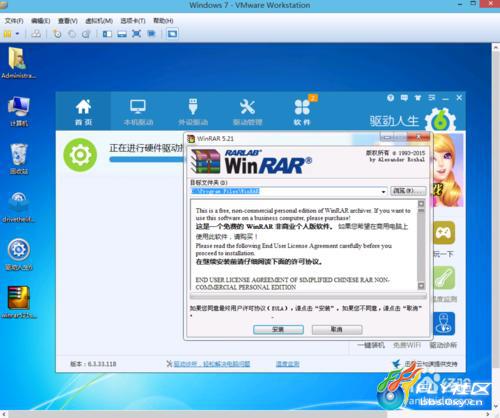Click the shirt skin icon in 驱动人生 title
The image size is (500, 418).
coord(418,98)
